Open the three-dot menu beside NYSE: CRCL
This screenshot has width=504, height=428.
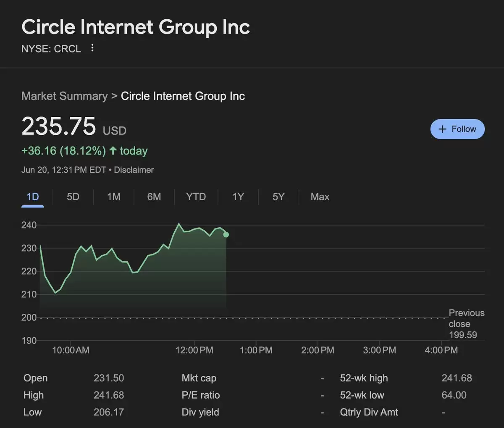pyautogui.click(x=92, y=48)
